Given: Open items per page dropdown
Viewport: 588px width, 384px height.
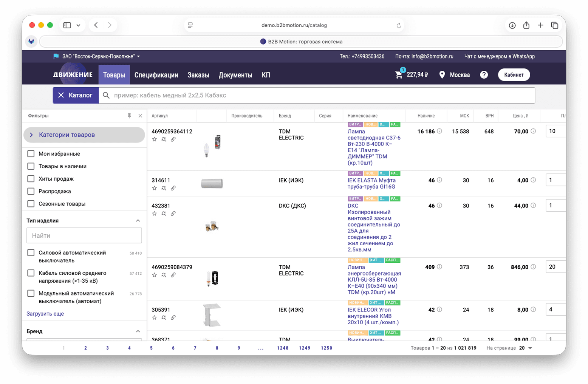Looking at the screenshot, I should [x=526, y=348].
